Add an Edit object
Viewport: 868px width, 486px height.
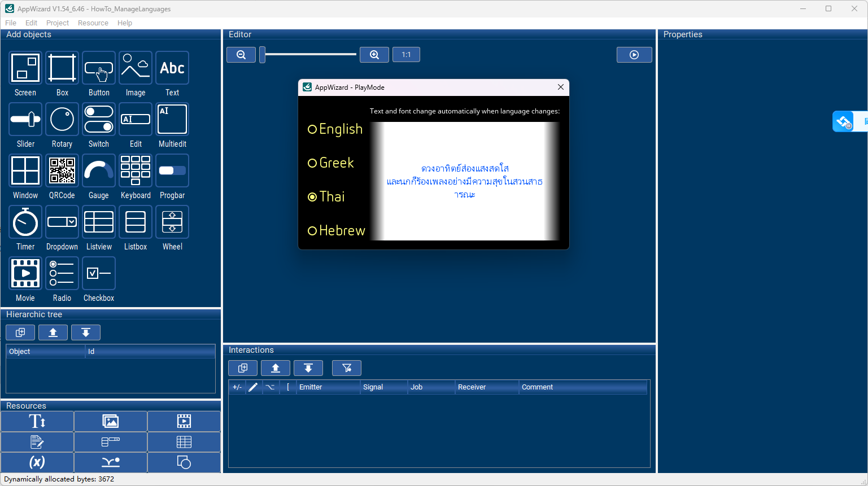pos(136,119)
